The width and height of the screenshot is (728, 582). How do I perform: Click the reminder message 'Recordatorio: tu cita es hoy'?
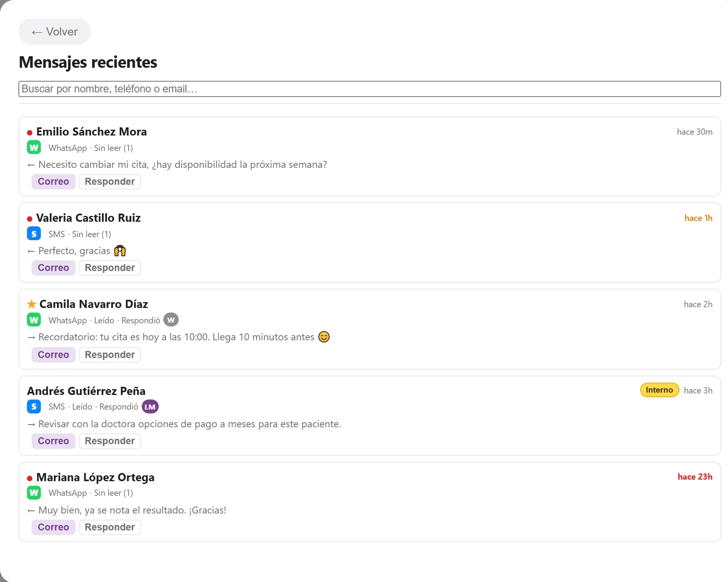[x=178, y=337]
